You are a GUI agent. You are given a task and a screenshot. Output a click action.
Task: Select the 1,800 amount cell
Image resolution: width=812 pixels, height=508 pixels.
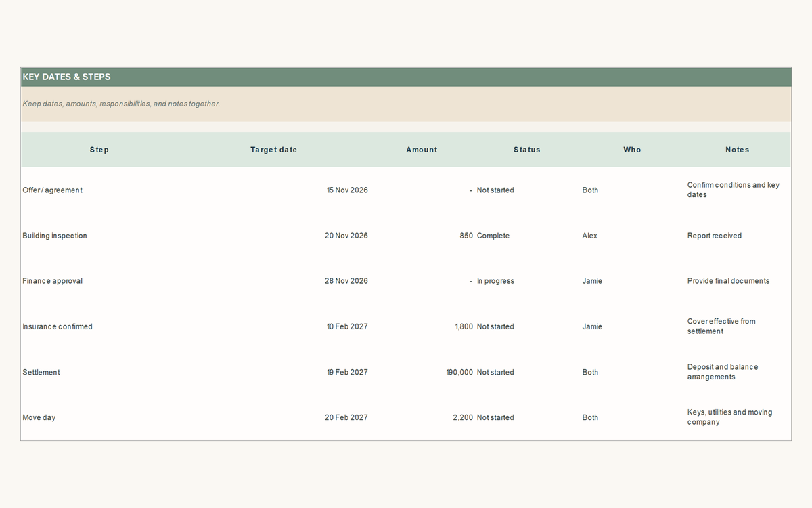click(x=464, y=326)
